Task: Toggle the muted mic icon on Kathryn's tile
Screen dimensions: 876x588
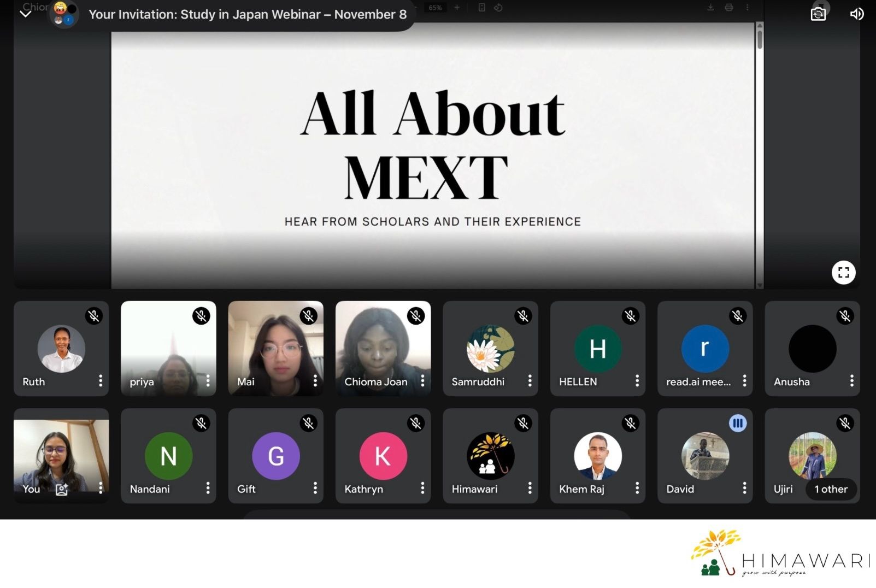Action: 416,423
